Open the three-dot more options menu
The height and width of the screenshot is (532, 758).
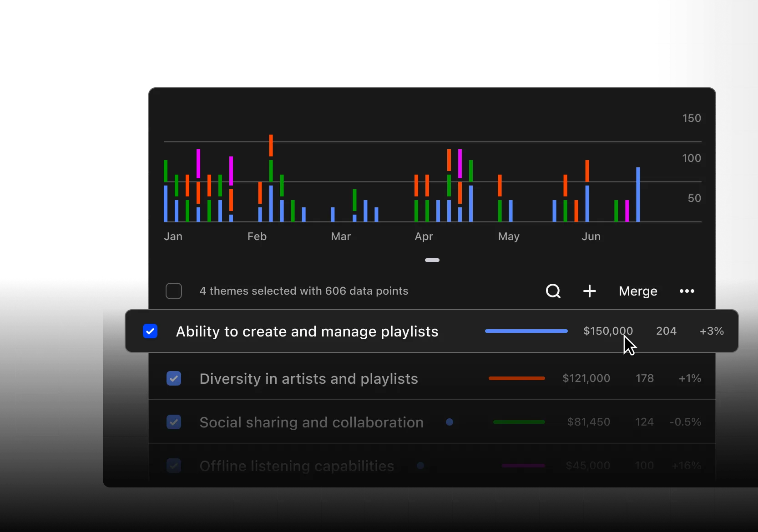[687, 291]
